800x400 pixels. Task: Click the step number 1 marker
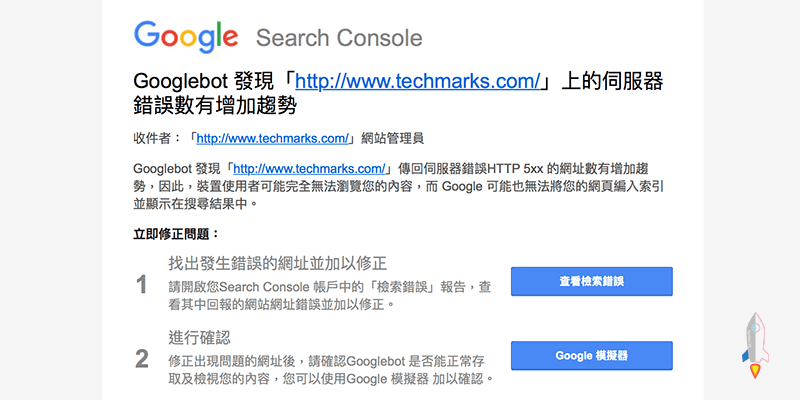tap(141, 286)
